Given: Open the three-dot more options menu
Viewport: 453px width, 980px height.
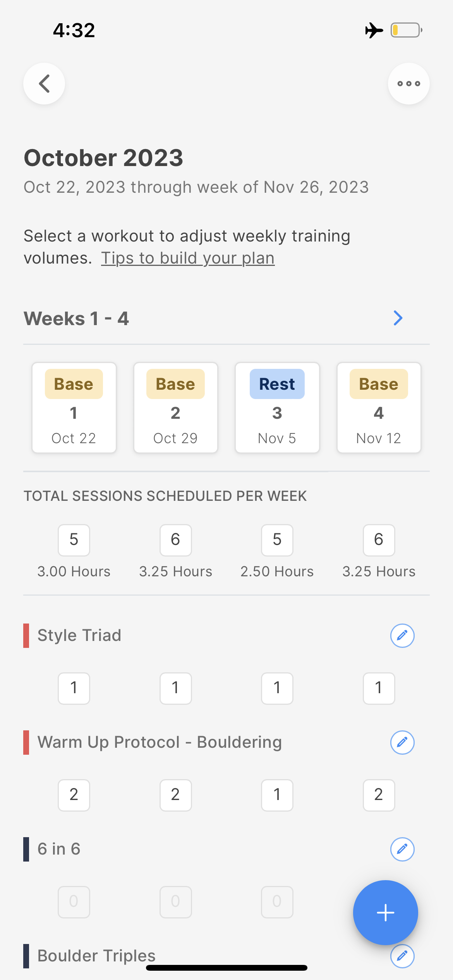Looking at the screenshot, I should pos(408,84).
